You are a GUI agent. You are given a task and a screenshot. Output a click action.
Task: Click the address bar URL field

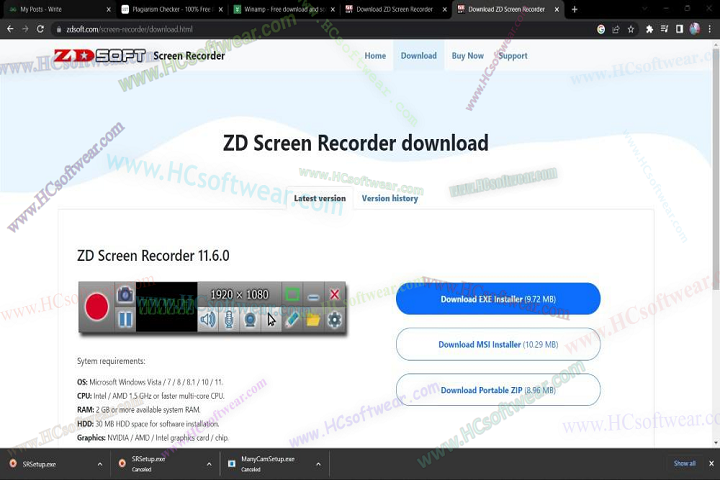321,29
